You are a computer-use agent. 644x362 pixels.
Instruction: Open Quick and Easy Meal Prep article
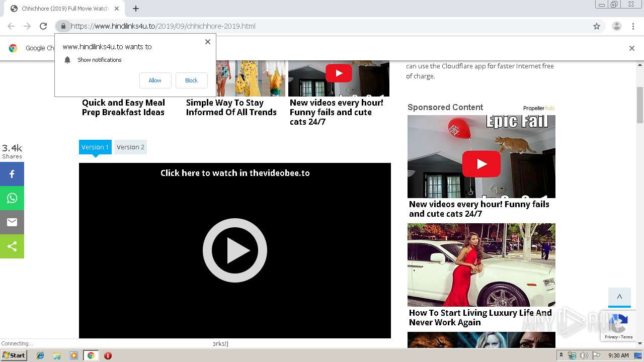(x=123, y=107)
